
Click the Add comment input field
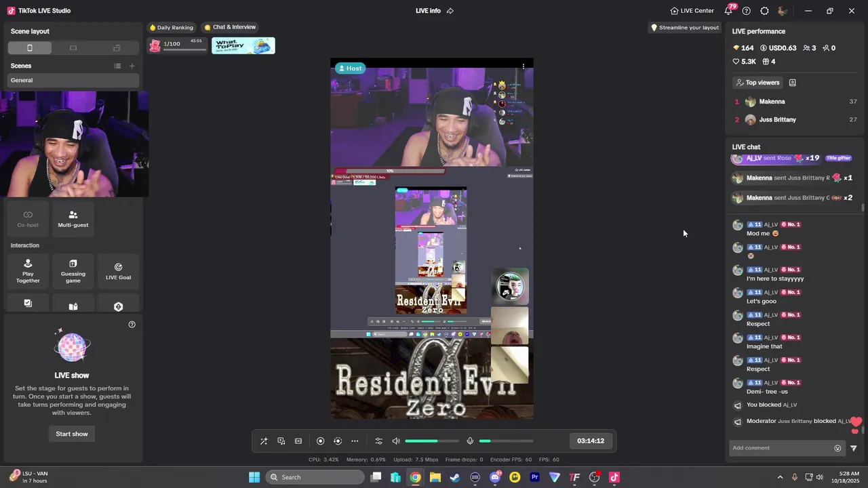pos(781,448)
